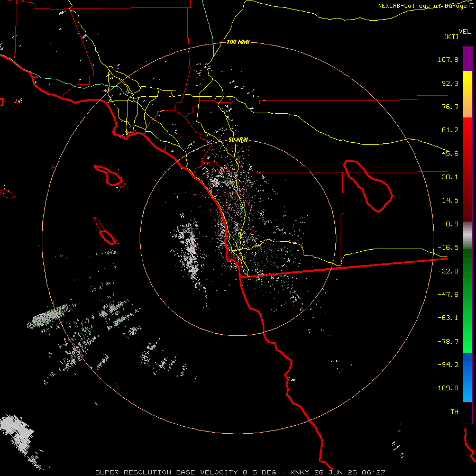Select the 92.3 legend value

pyautogui.click(x=450, y=83)
